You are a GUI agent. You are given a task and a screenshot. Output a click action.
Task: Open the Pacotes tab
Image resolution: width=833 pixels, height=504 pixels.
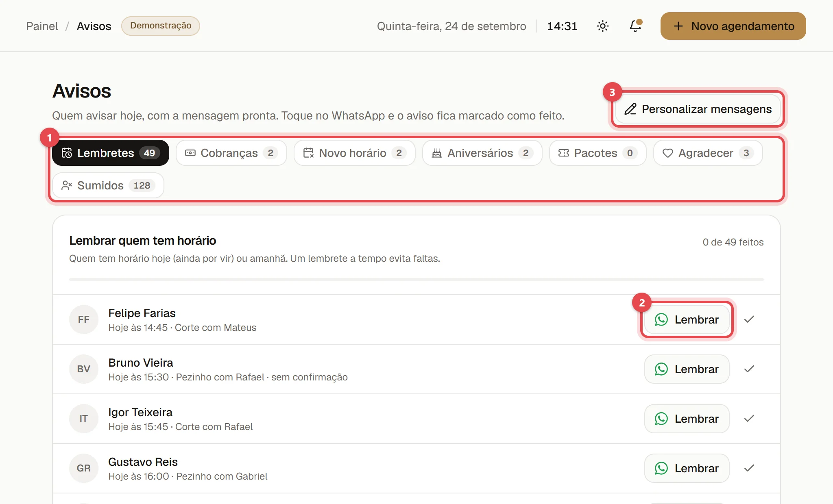[x=598, y=153]
